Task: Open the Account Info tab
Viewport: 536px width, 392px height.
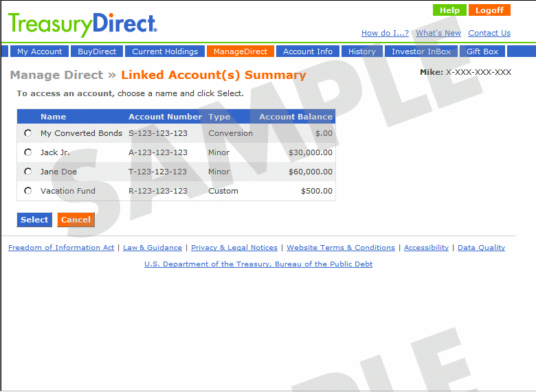Action: pos(308,51)
